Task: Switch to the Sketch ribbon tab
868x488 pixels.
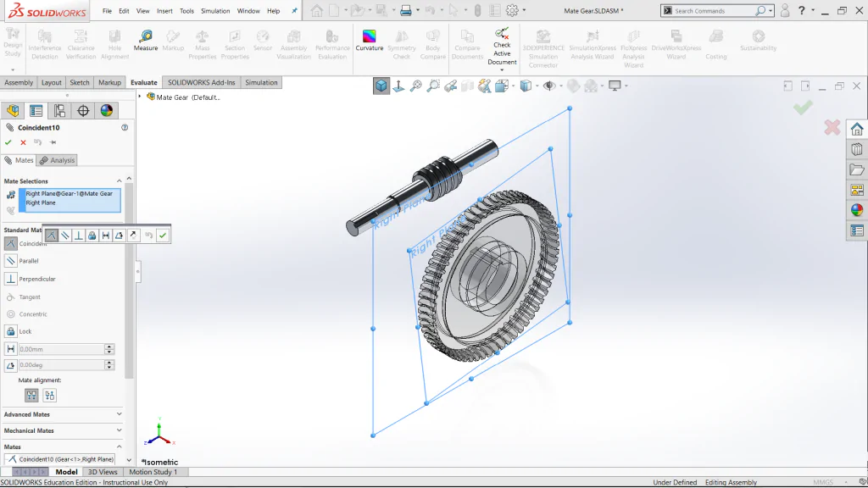Action: 79,82
